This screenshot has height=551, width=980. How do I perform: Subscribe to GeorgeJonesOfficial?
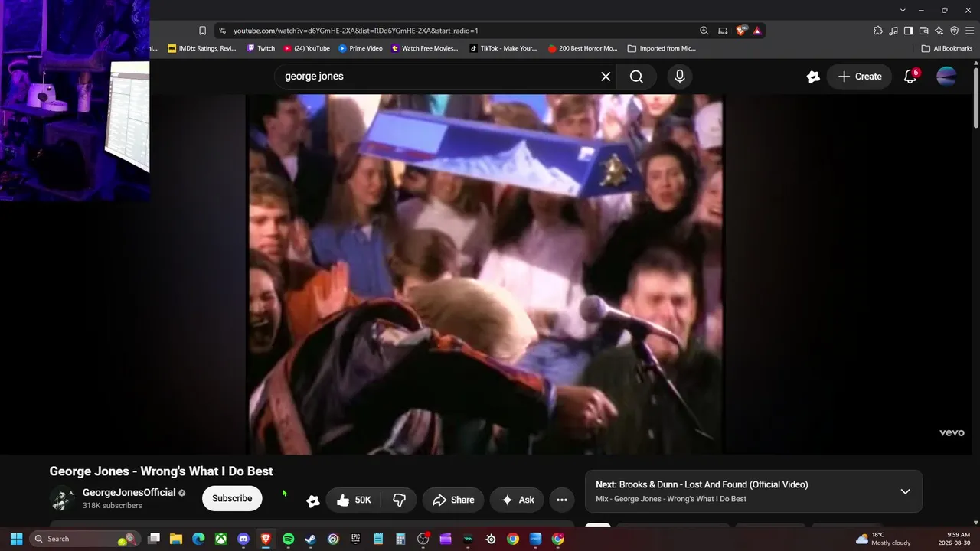tap(232, 499)
